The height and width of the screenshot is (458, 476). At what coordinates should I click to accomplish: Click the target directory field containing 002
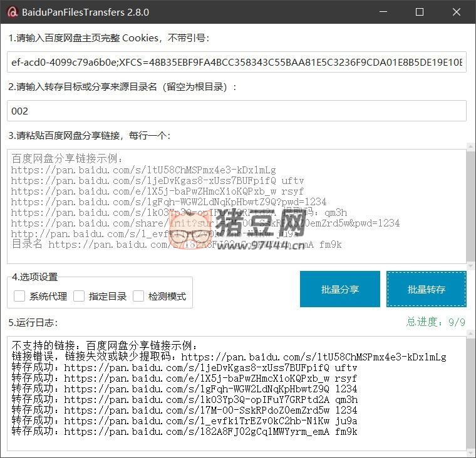click(237, 111)
